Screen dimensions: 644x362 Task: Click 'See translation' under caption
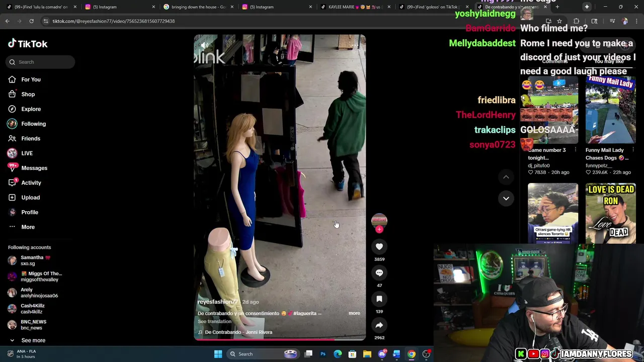(x=214, y=321)
